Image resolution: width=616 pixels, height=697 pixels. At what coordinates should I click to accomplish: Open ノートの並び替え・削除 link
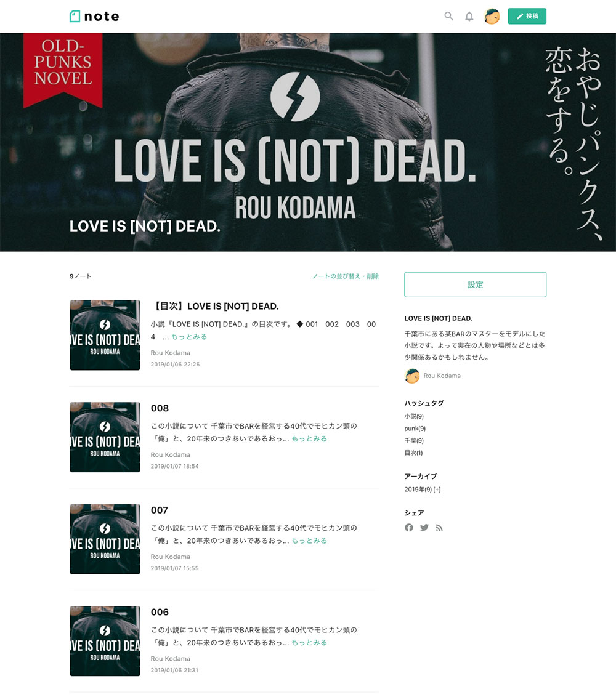346,276
